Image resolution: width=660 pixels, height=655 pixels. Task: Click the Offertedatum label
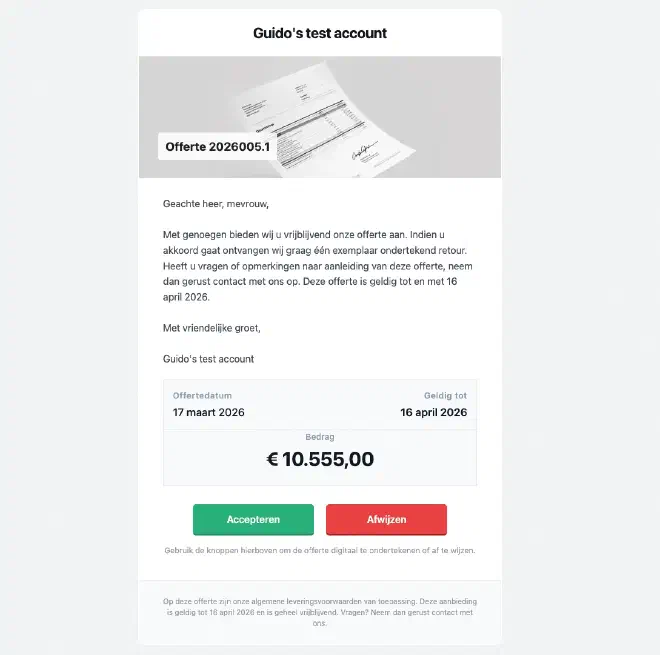pos(202,396)
